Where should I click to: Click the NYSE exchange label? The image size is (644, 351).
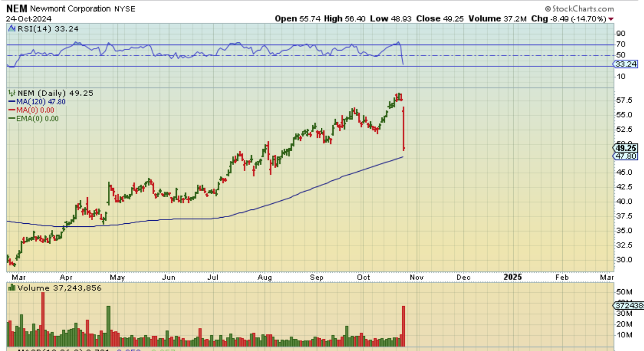124,9
